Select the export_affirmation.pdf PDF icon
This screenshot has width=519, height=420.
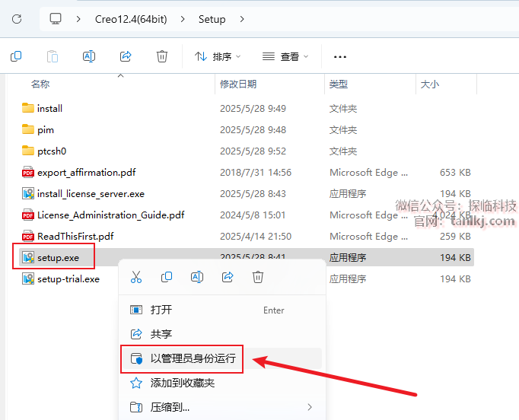[28, 172]
